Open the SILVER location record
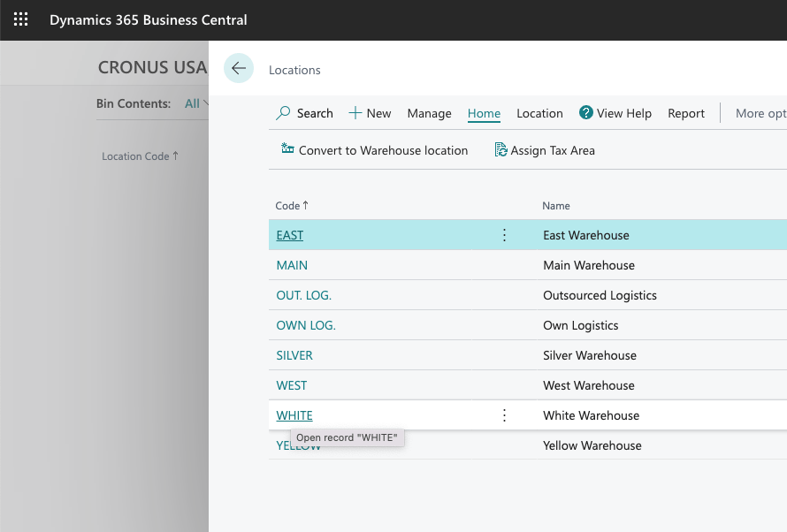787x532 pixels. point(294,355)
